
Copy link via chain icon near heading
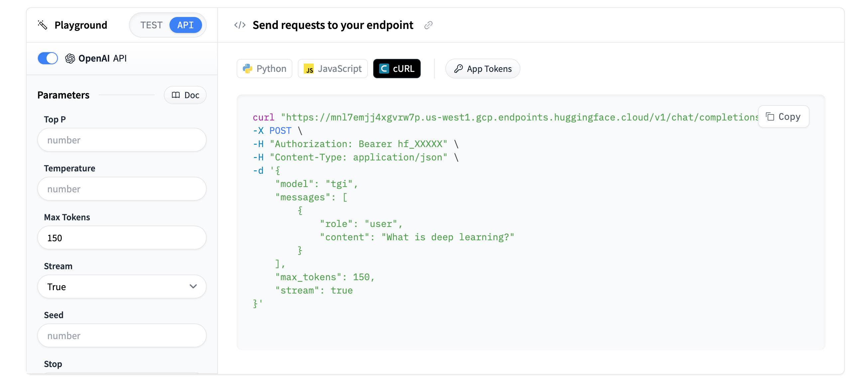pyautogui.click(x=428, y=25)
